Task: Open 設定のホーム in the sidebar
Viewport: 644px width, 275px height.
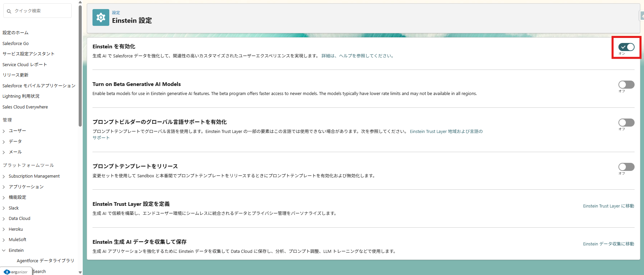Action: [15, 33]
